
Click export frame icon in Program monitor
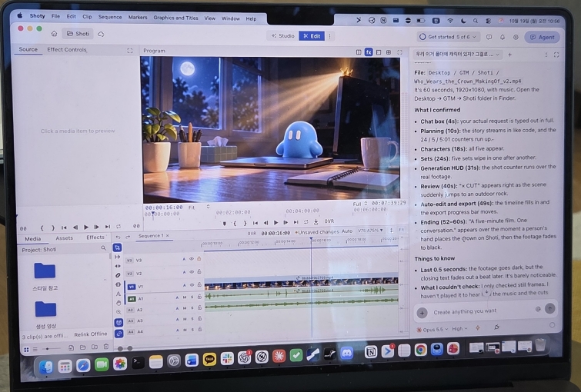(316, 221)
